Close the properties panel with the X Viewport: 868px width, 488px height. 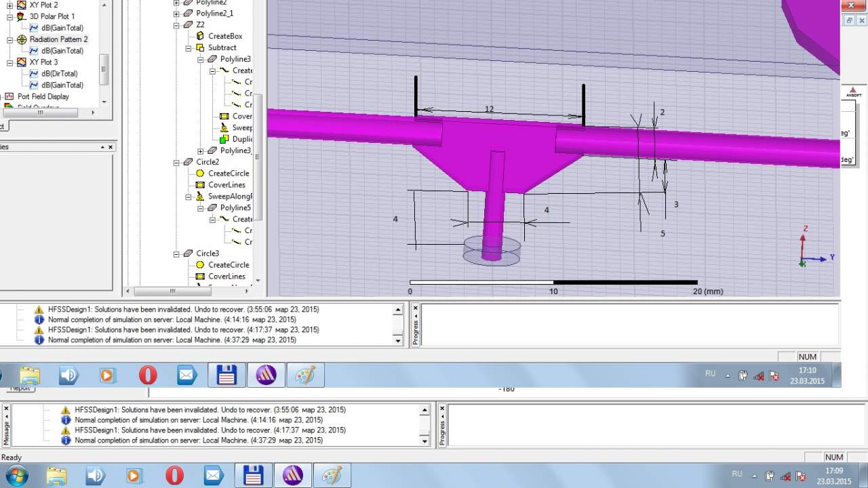coord(111,147)
